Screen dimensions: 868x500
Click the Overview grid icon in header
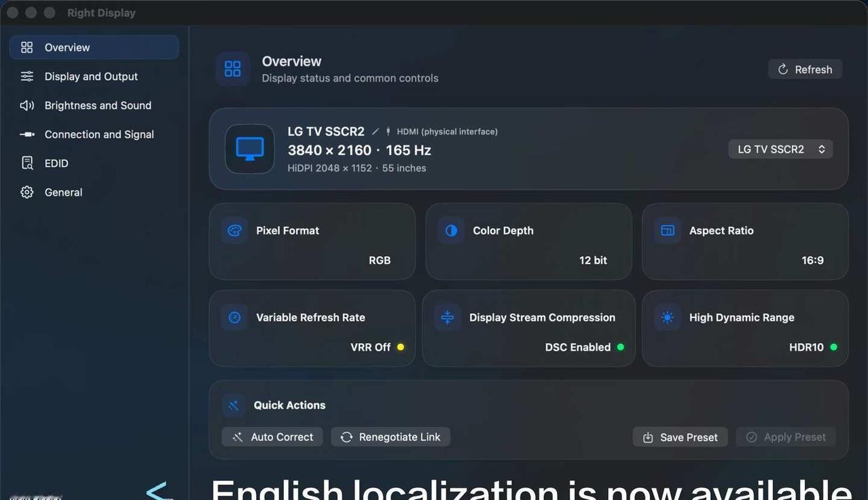pos(232,69)
